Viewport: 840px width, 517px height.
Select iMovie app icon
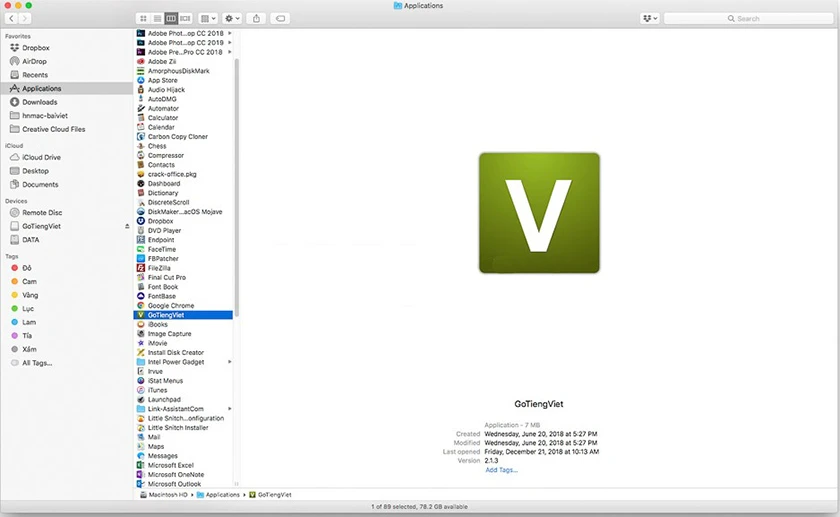141,343
